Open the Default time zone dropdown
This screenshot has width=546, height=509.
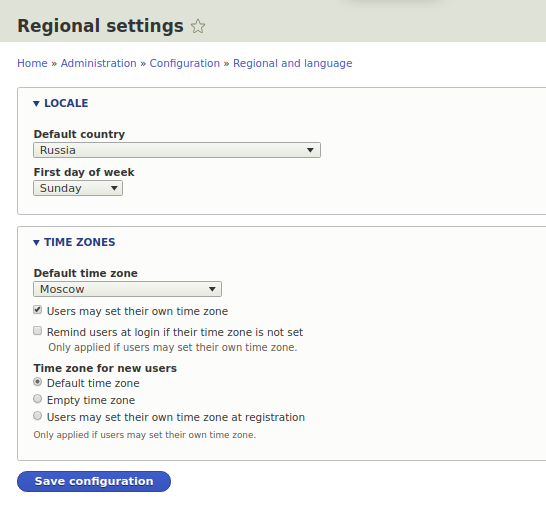(x=127, y=289)
